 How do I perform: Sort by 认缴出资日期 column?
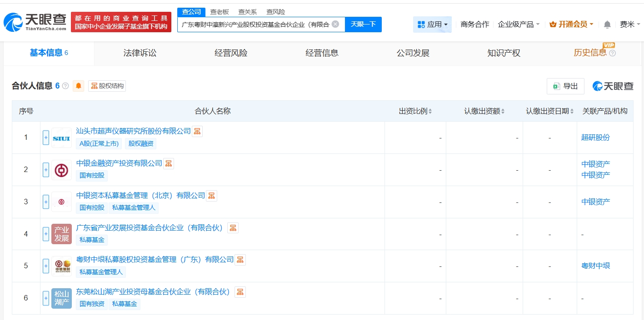550,111
